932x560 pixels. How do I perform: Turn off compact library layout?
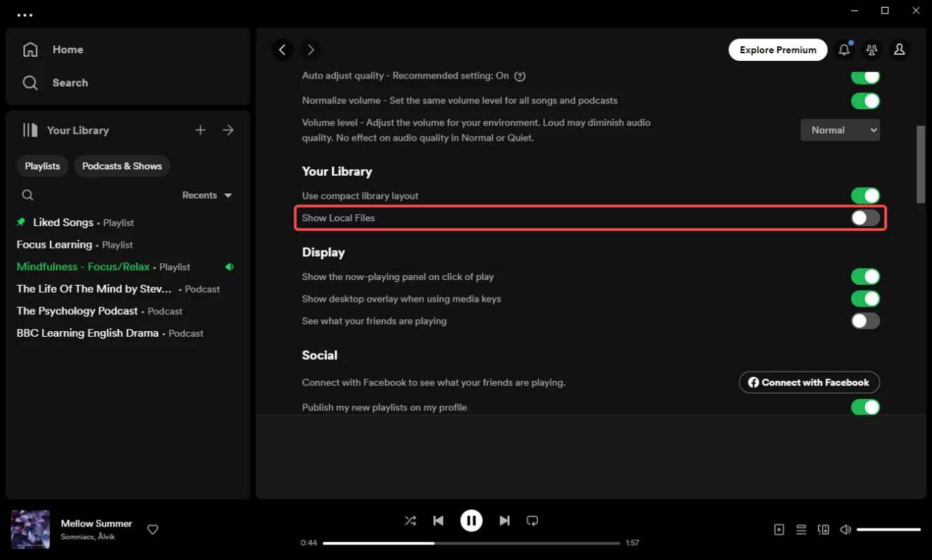click(x=865, y=196)
